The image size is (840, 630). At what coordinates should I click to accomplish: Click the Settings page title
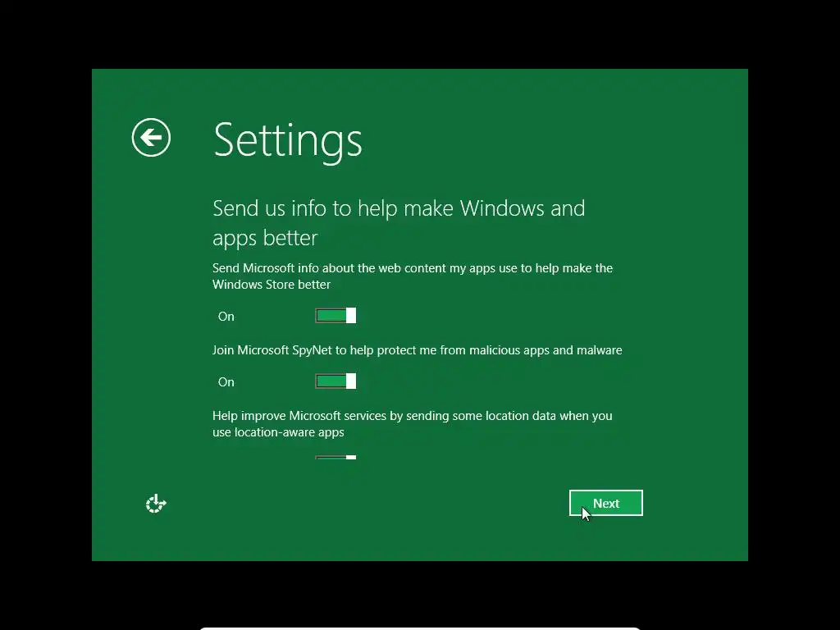pyautogui.click(x=288, y=140)
